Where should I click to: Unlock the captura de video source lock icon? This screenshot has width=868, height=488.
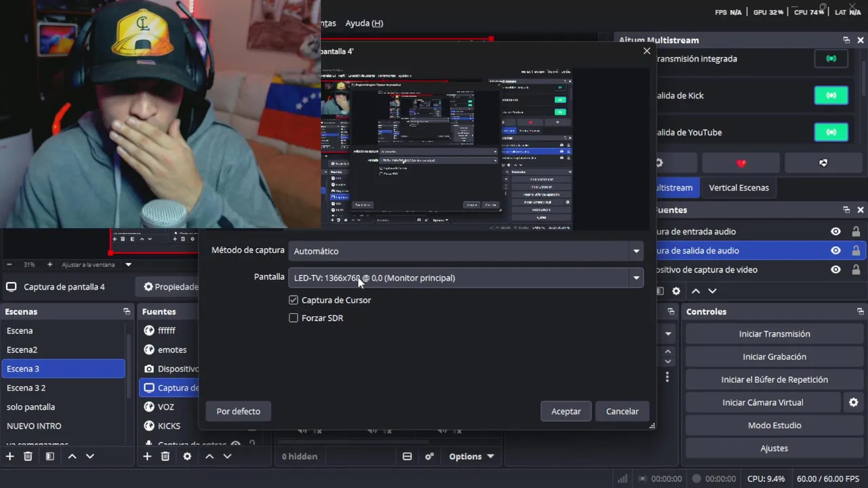[856, 269]
